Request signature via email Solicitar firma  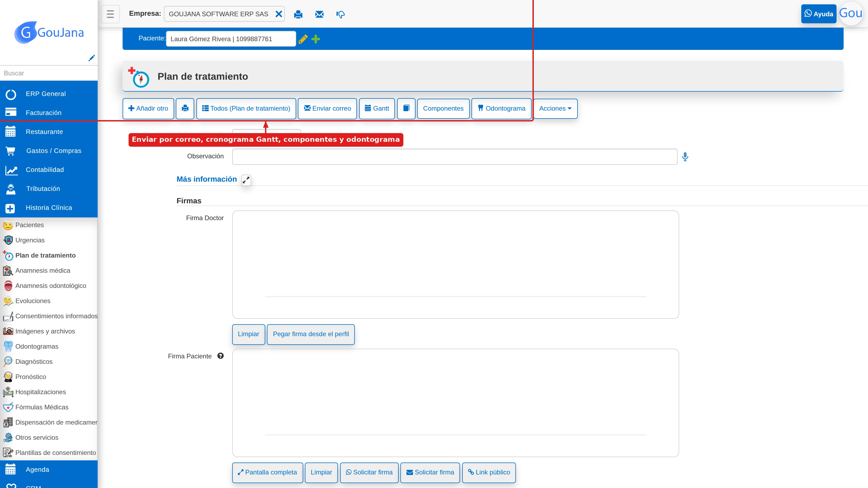pyautogui.click(x=430, y=473)
